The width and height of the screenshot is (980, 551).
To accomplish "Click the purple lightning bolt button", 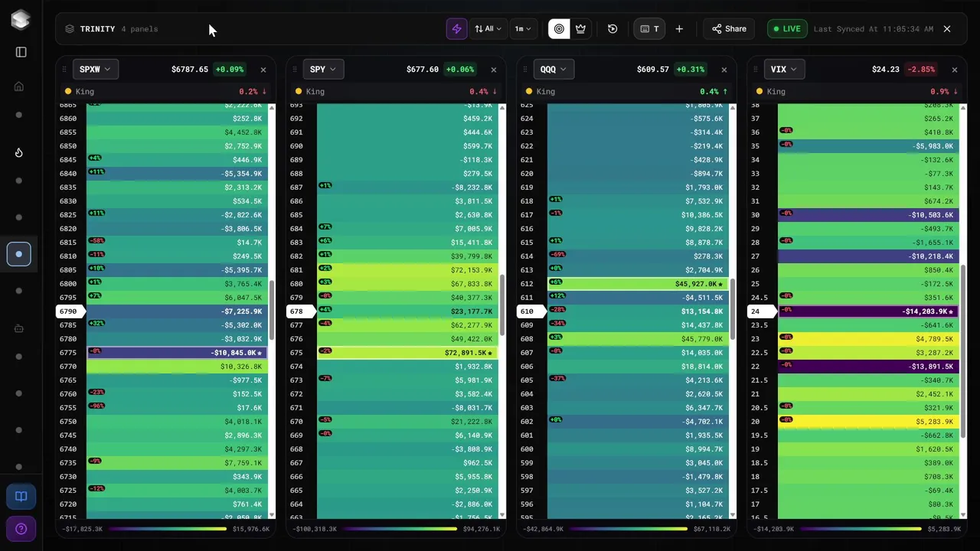I will click(456, 29).
